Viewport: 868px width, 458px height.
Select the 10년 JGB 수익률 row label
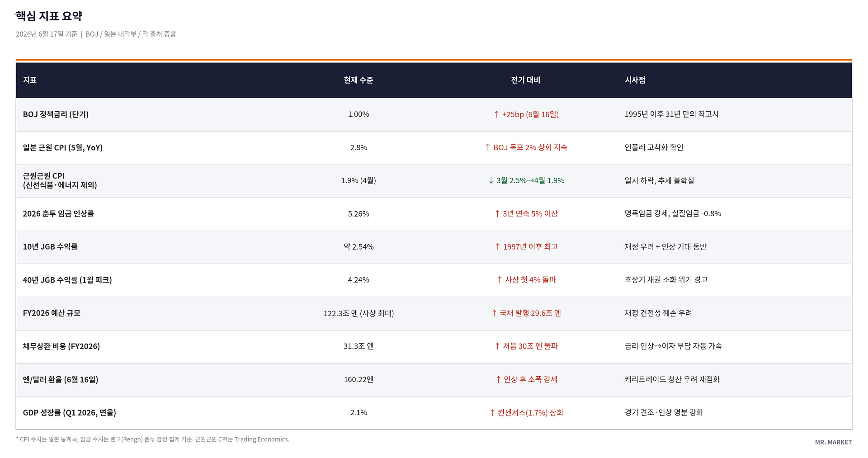click(x=50, y=247)
